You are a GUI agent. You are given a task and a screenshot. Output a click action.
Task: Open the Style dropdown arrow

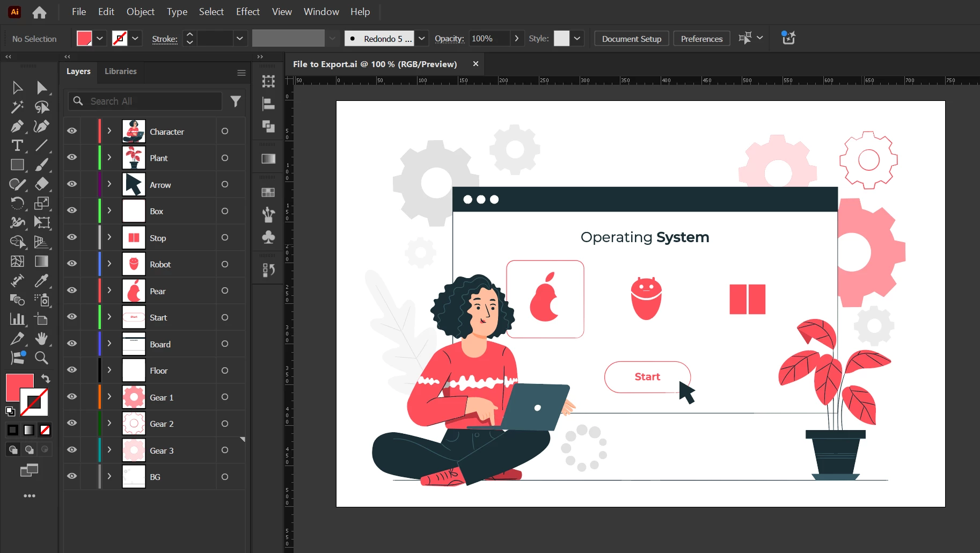[577, 39]
